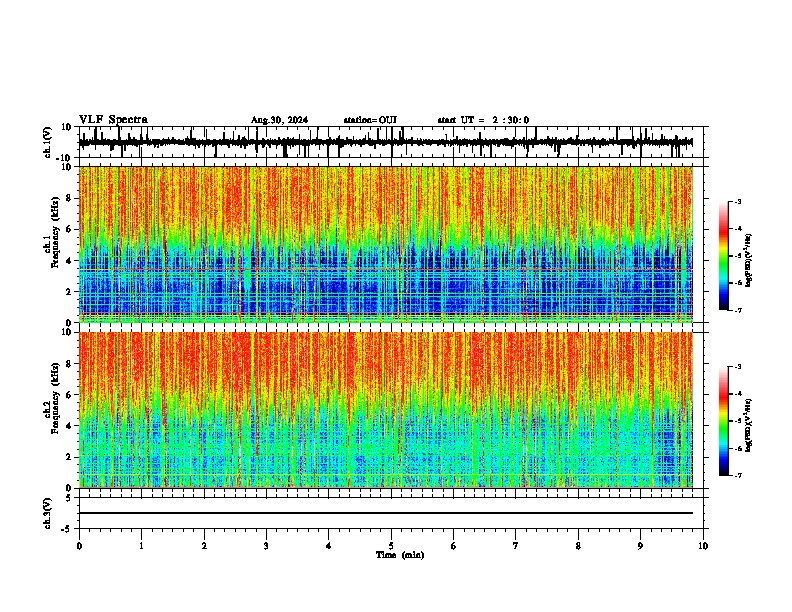
Task: Click the ch.1 voltage waveform trace
Action: point(385,142)
